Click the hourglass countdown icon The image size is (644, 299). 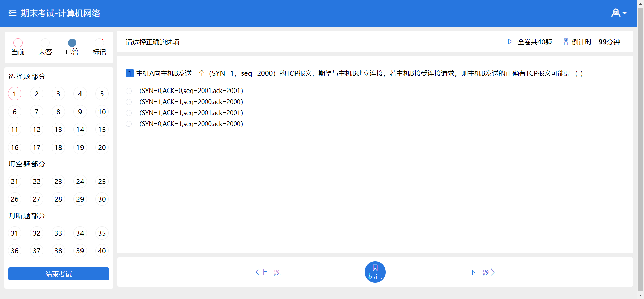coord(566,42)
